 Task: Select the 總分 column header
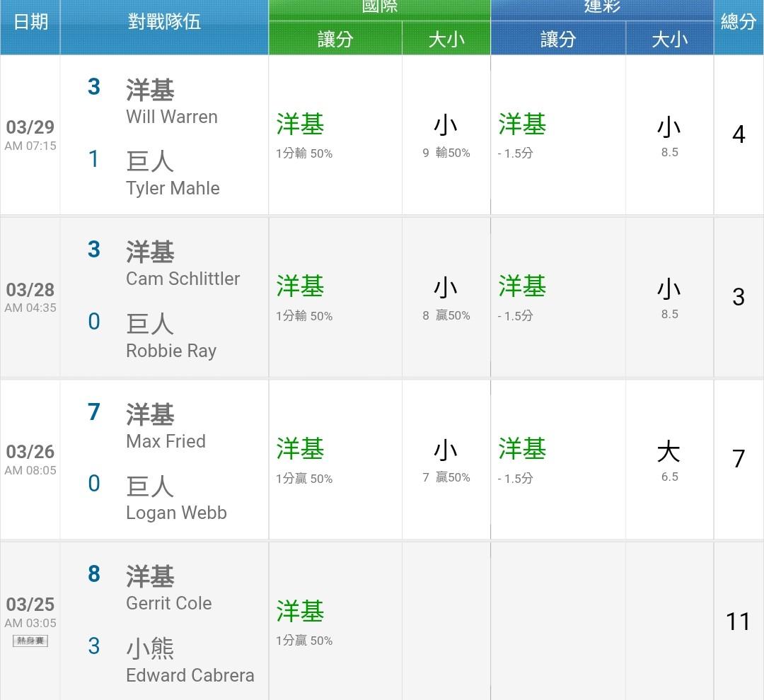pyautogui.click(x=739, y=22)
